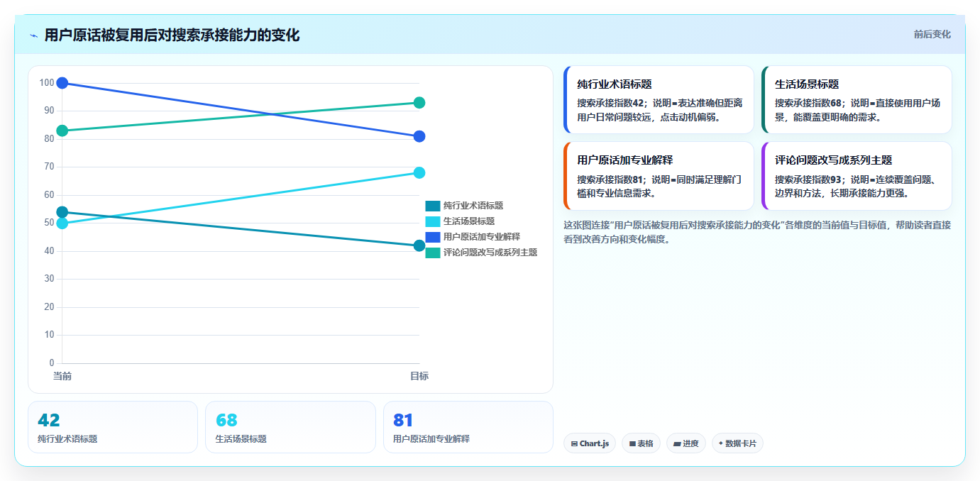Click the teal data point at 54 on 当前

[x=62, y=212]
